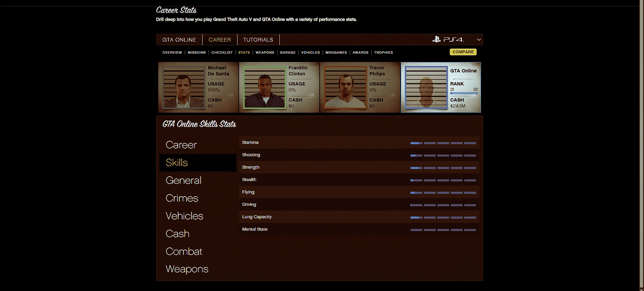644x291 pixels.
Task: Open the TROPHIES sub-tab
Action: [384, 53]
